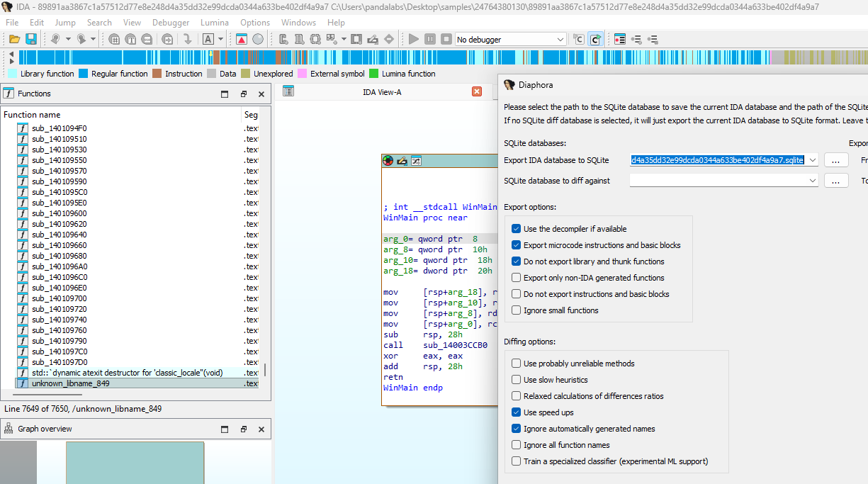Click the graph color palette icon in WinMain node
This screenshot has height=484, width=868.
(x=388, y=161)
